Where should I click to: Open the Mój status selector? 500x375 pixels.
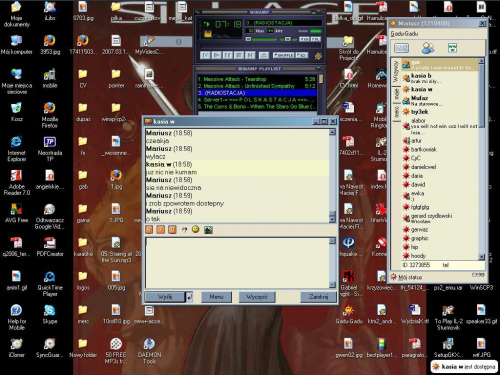[407, 277]
